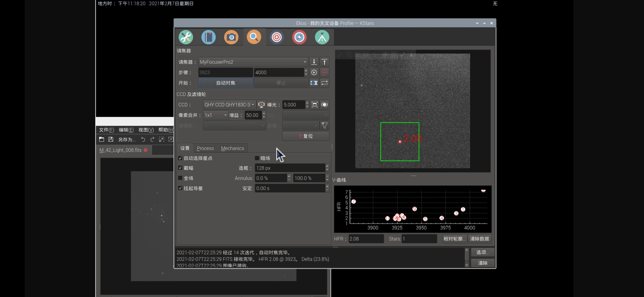This screenshot has height=297, width=644.
Task: Toggle 自动选择星点 checkbox
Action: coord(180,158)
